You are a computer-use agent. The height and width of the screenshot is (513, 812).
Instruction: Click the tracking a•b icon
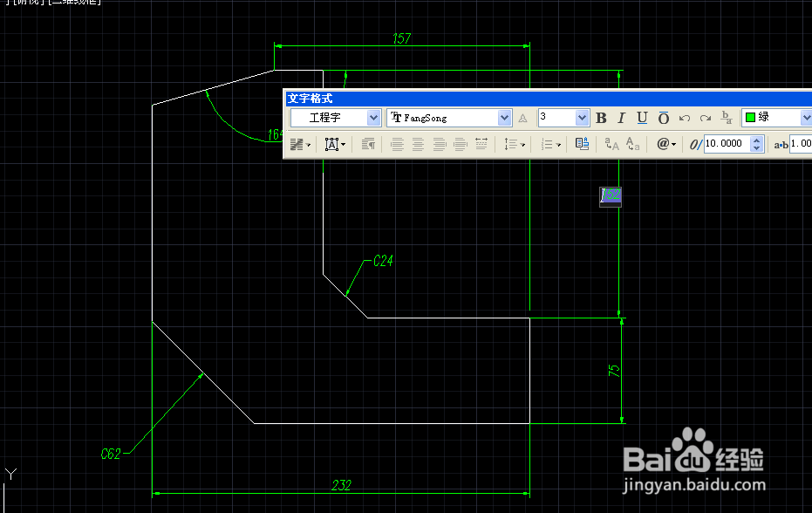pyautogui.click(x=781, y=145)
